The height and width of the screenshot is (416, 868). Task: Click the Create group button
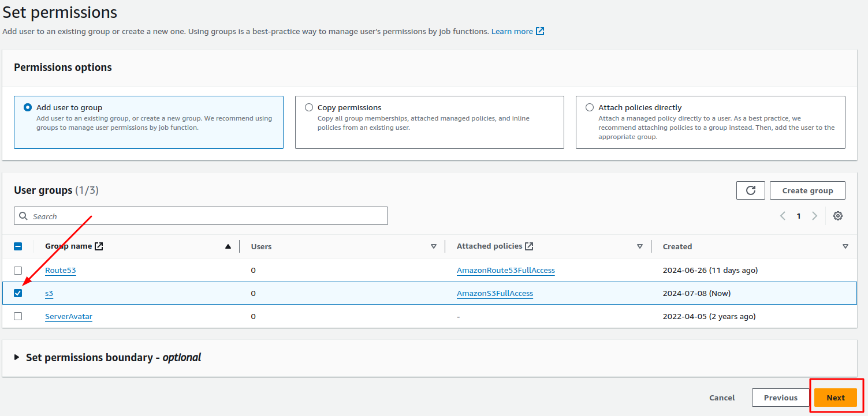point(807,190)
